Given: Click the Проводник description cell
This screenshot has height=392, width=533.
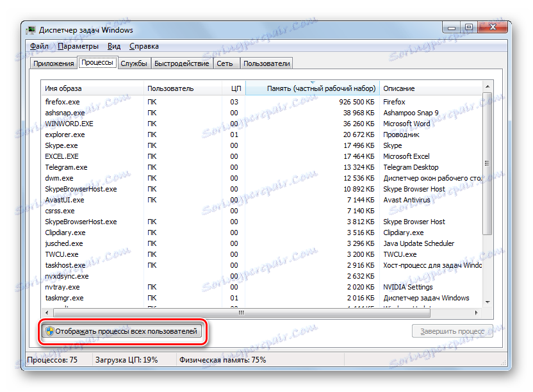Looking at the screenshot, I should pos(401,135).
